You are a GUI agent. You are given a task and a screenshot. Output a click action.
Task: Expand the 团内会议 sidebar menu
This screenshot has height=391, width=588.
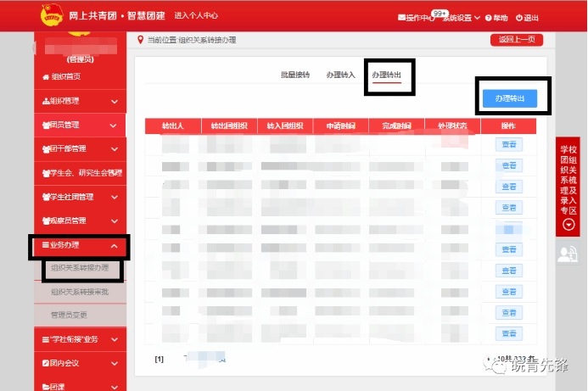point(80,363)
